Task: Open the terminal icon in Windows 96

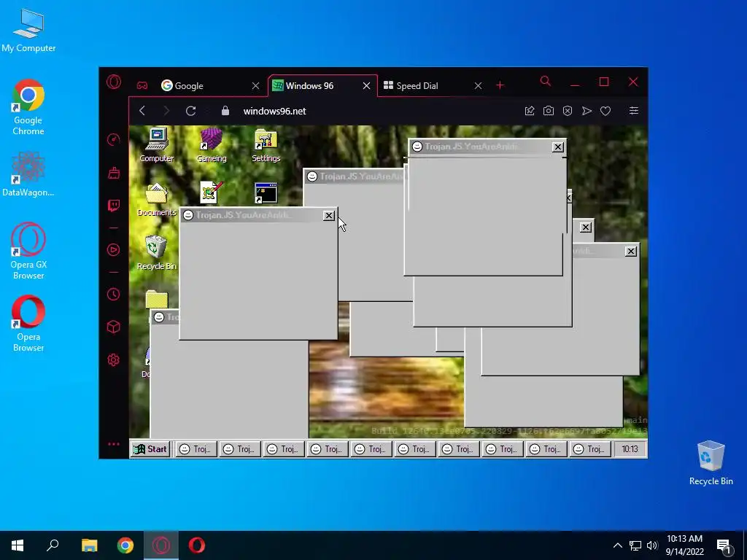Action: (x=266, y=192)
